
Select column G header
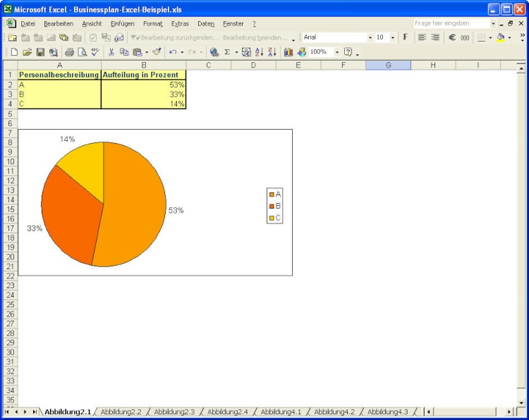[x=389, y=65]
